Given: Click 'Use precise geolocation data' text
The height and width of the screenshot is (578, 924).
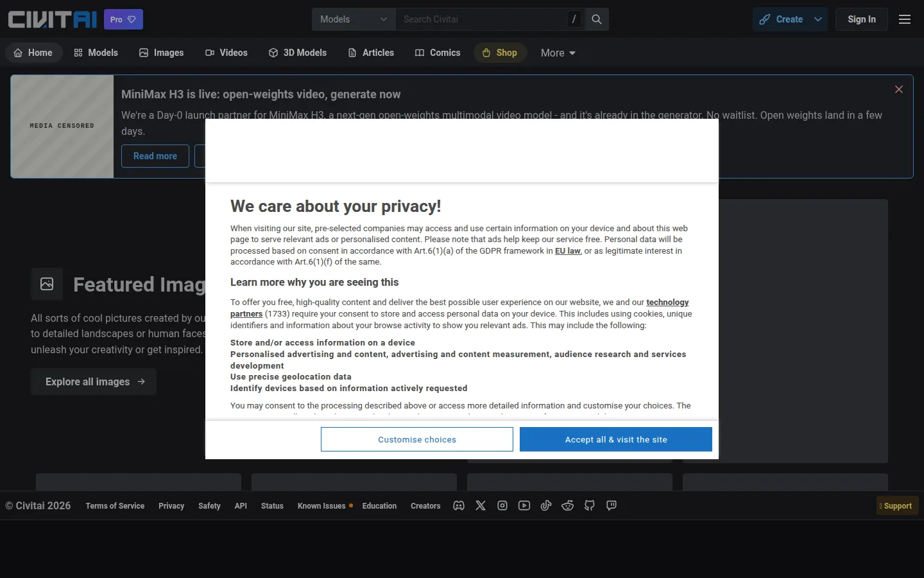Looking at the screenshot, I should (291, 377).
